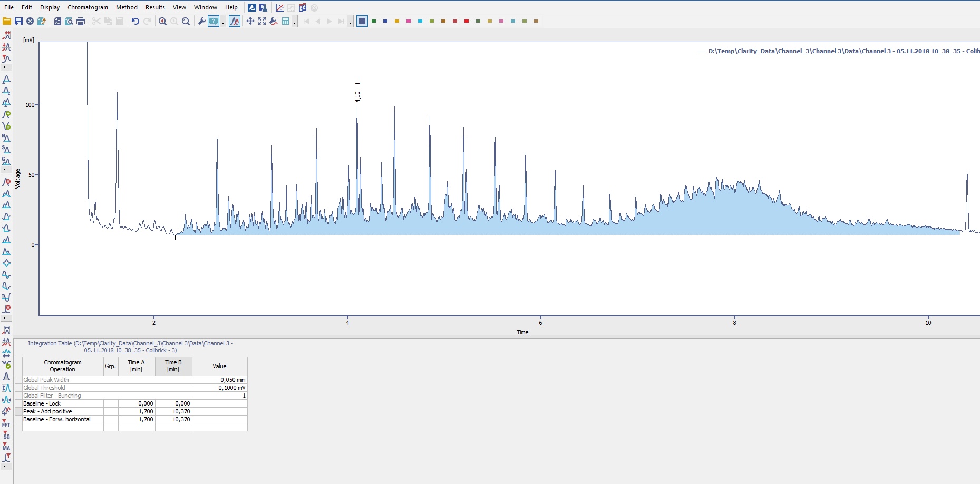Image resolution: width=980 pixels, height=484 pixels.
Task: Click the peak icon labeled S
Action: [6, 149]
